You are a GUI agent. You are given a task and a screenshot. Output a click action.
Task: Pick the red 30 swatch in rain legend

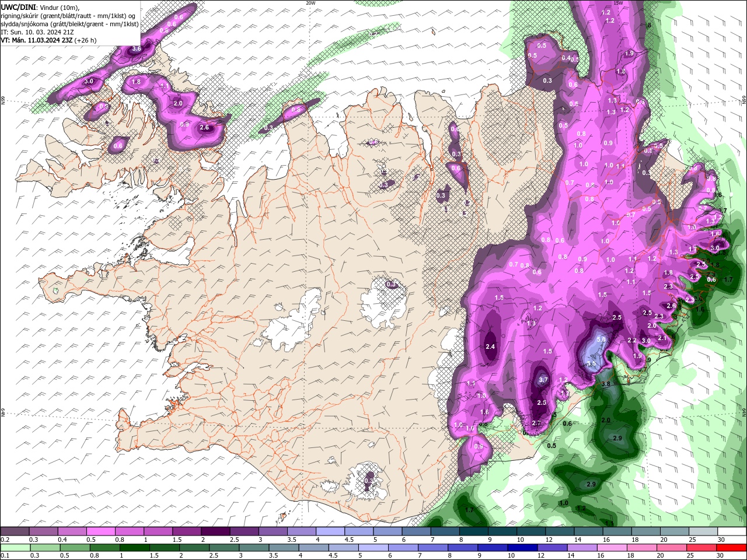[731, 548]
